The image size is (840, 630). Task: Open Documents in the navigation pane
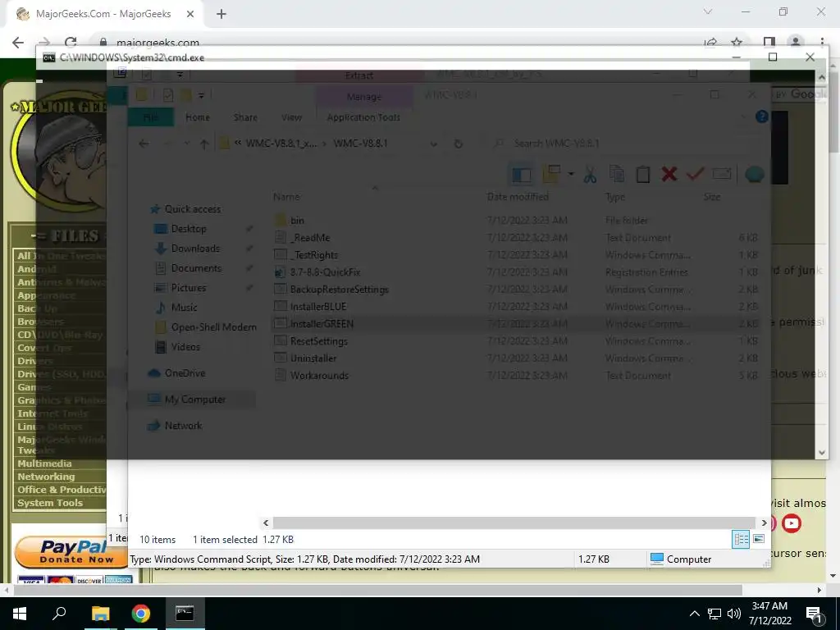pos(196,268)
